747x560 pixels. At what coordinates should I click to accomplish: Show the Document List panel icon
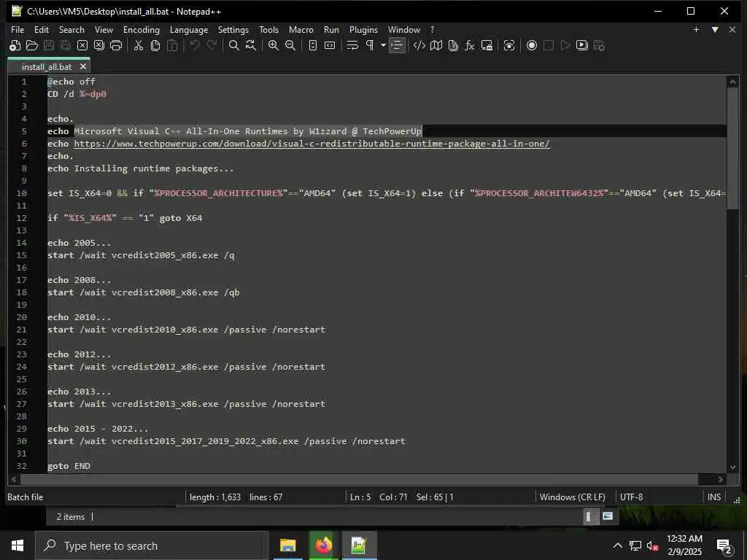[x=453, y=46]
